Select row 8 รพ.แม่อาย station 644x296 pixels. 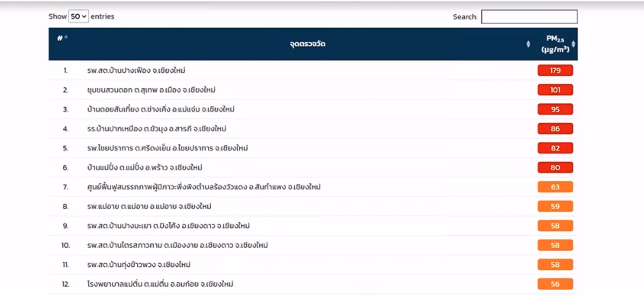coord(149,206)
